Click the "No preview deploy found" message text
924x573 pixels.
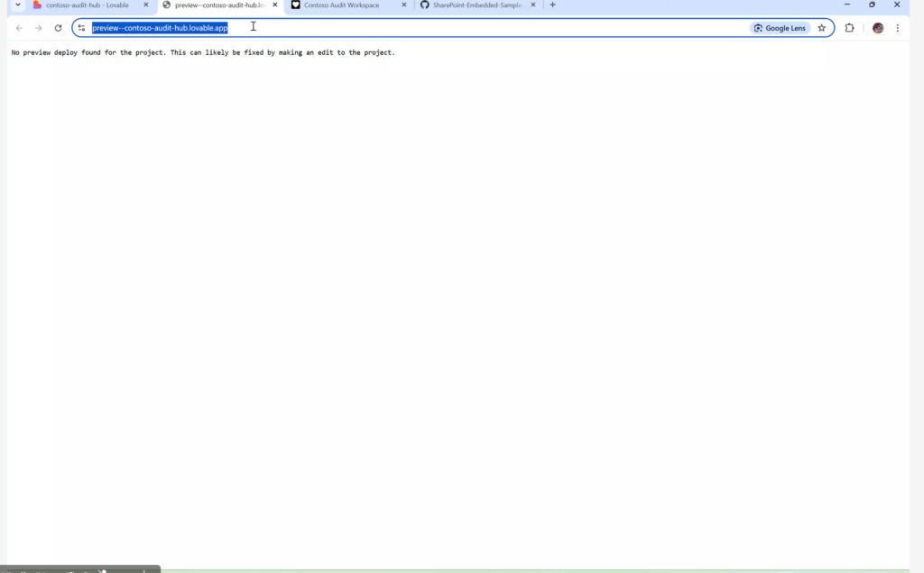click(203, 52)
